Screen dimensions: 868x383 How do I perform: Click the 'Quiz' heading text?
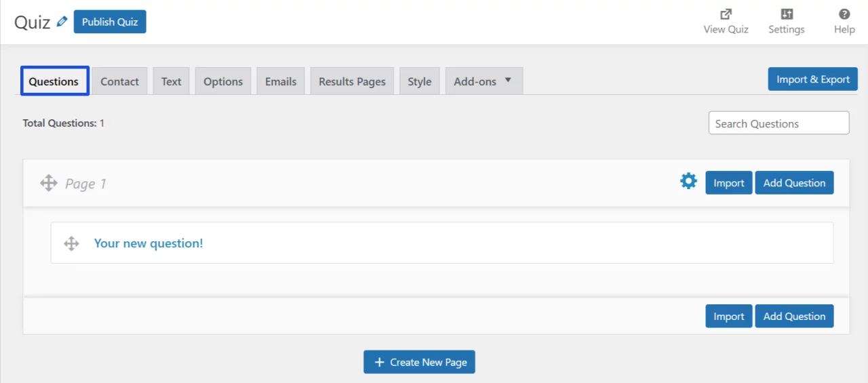tap(33, 22)
